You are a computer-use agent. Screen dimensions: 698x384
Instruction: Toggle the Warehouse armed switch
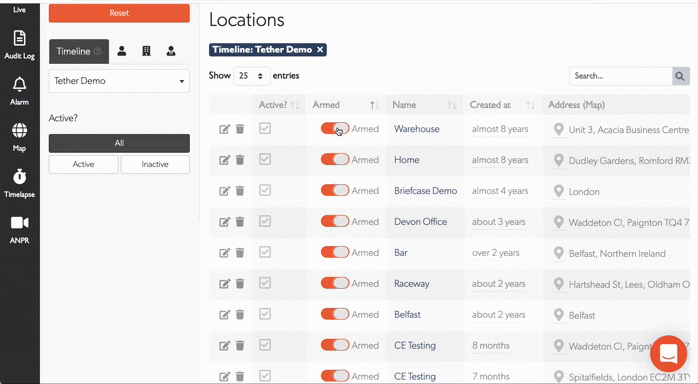coord(335,129)
